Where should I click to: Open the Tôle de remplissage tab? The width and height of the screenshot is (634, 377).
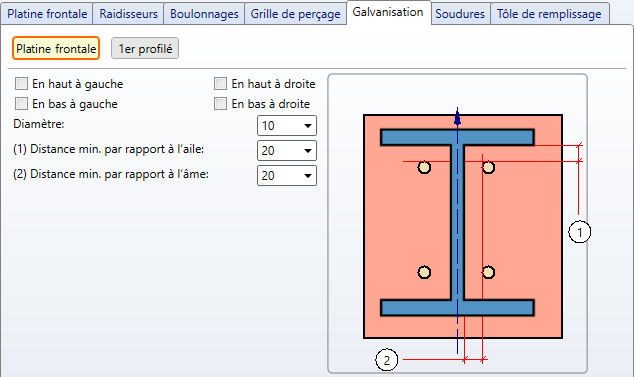(x=549, y=14)
